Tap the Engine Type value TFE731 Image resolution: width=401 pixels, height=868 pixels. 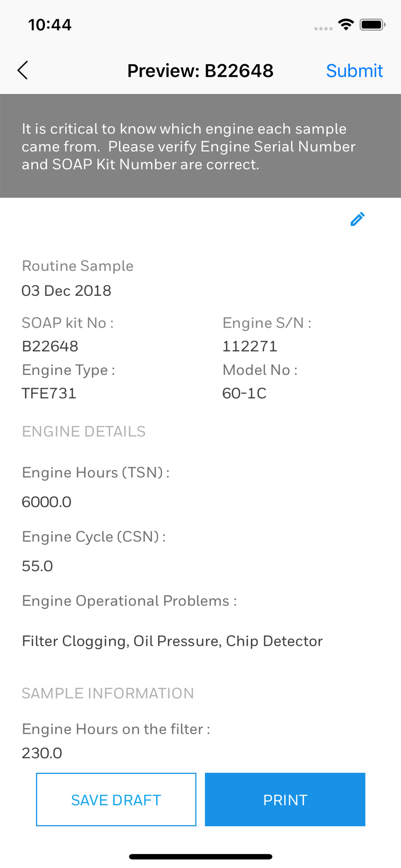49,393
